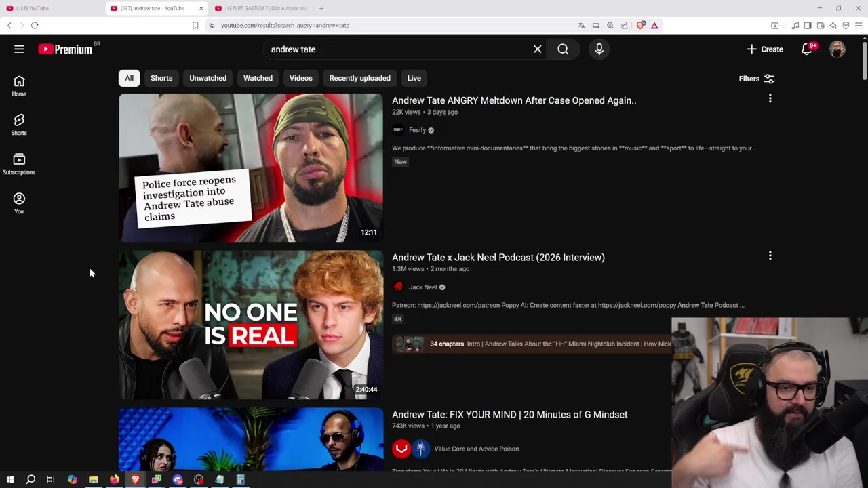
Task: Open Calculator from the taskbar
Action: pos(240,479)
